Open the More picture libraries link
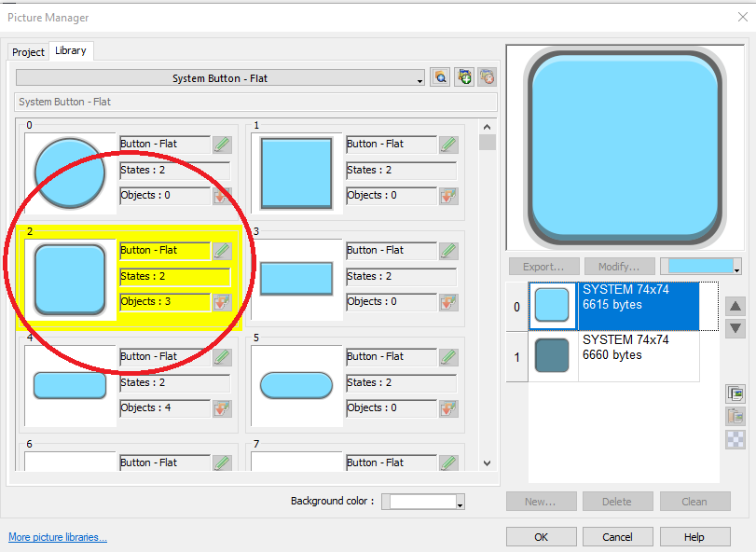Image resolution: width=756 pixels, height=552 pixels. coord(58,537)
